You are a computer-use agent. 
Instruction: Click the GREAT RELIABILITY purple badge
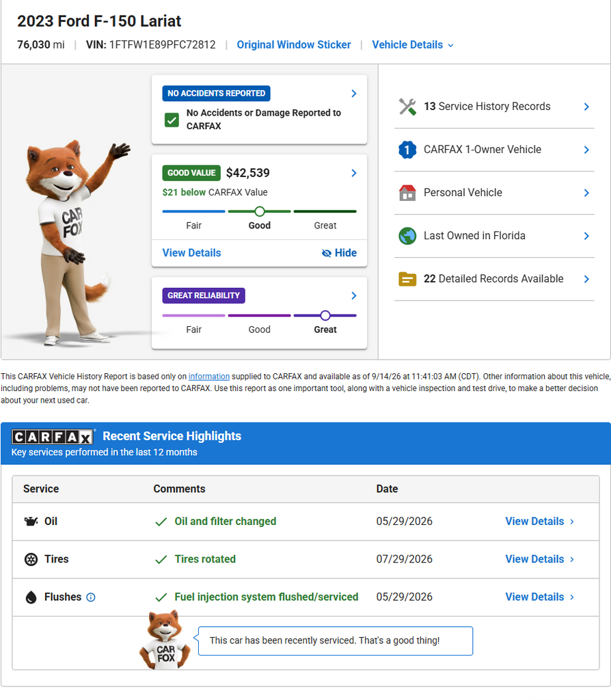click(204, 295)
